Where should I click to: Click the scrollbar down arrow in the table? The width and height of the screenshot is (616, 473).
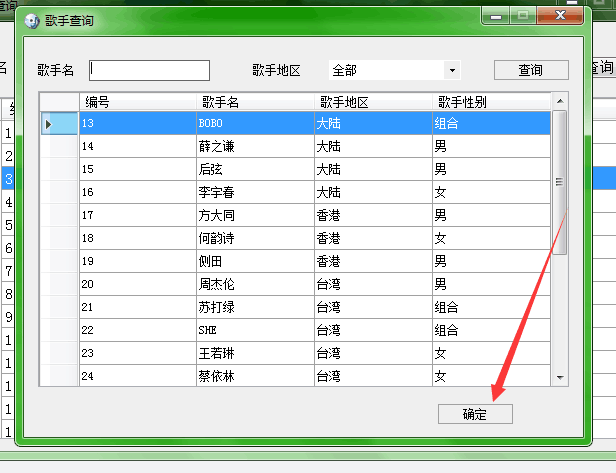point(560,378)
